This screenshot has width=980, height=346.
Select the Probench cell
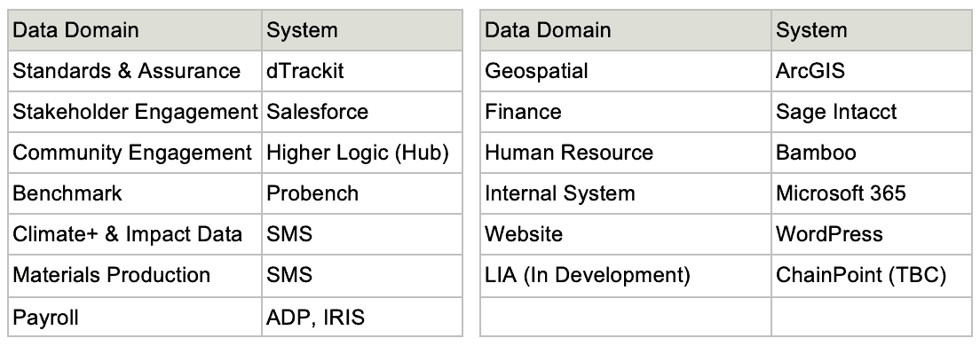tap(362, 193)
